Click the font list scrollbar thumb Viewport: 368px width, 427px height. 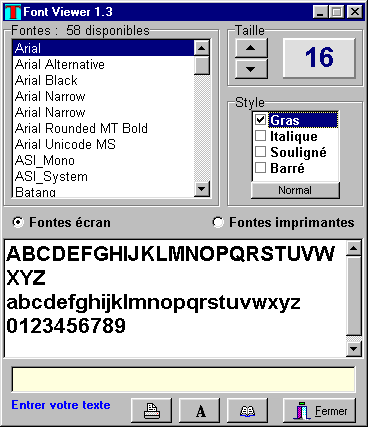coord(202,65)
